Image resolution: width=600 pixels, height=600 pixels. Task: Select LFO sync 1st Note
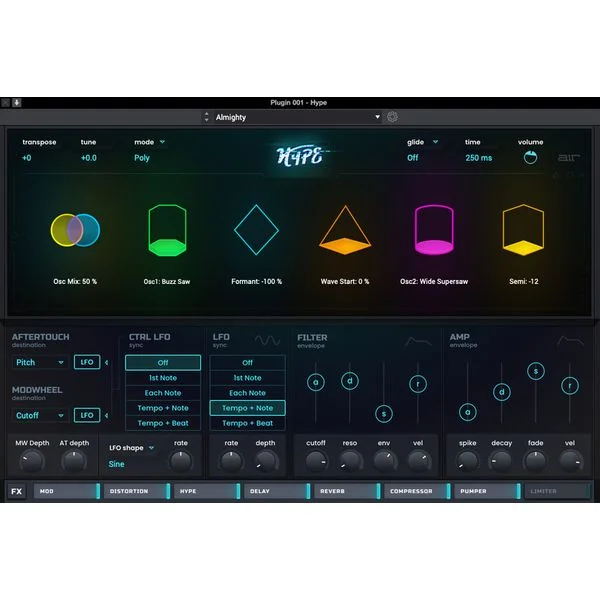pyautogui.click(x=248, y=378)
